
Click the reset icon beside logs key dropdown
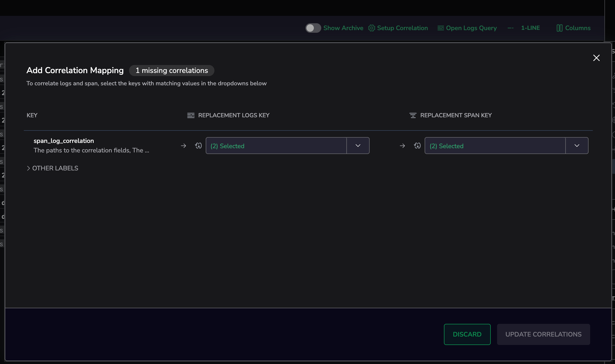point(198,146)
